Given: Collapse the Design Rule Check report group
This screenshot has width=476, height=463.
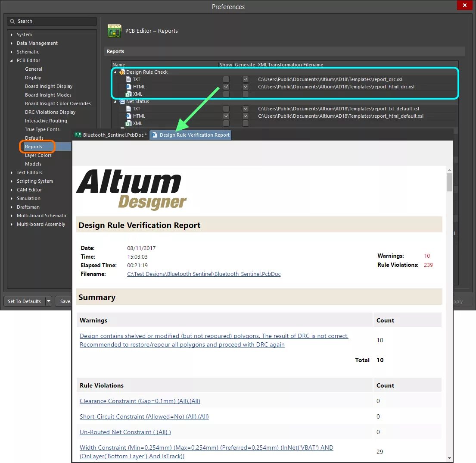Looking at the screenshot, I should pyautogui.click(x=115, y=72).
